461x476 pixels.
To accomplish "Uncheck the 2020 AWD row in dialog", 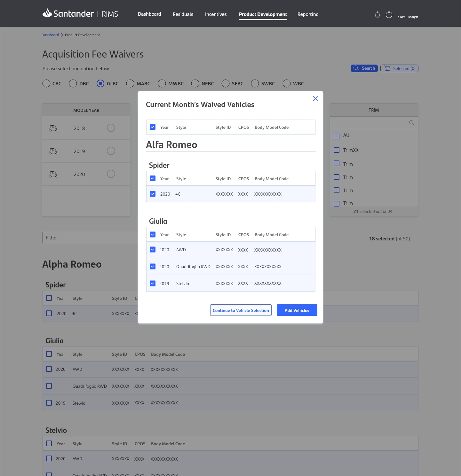I will (153, 249).
